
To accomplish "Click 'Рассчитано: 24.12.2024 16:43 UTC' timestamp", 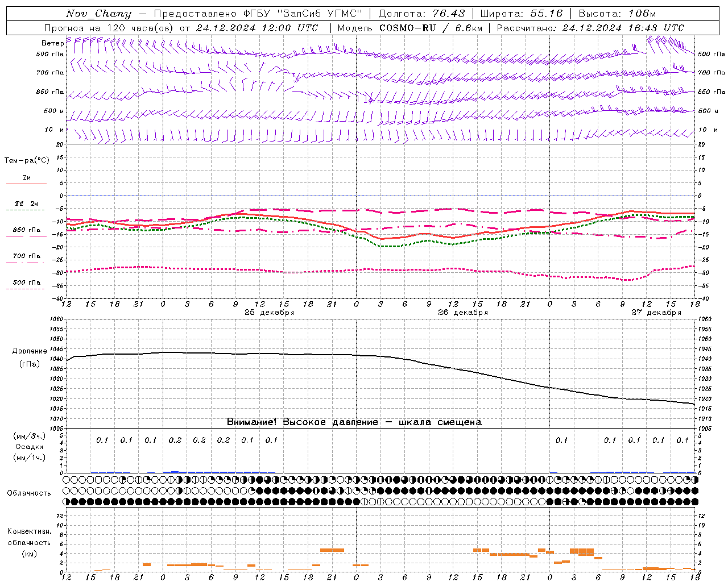I will [x=591, y=28].
